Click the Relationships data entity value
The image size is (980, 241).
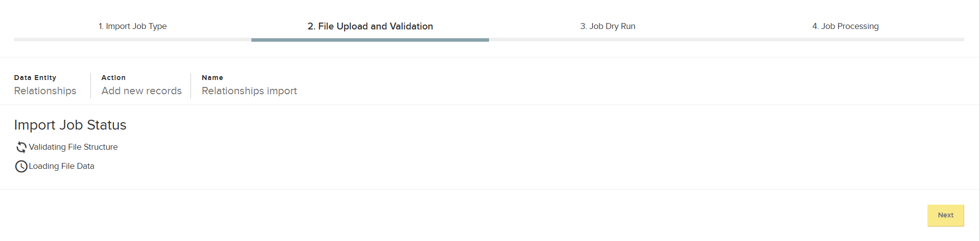45,91
